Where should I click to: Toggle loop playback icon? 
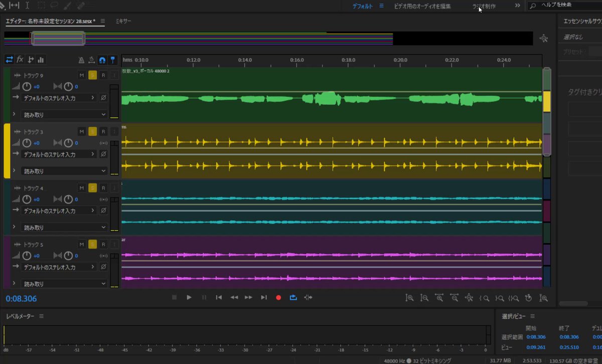293,297
